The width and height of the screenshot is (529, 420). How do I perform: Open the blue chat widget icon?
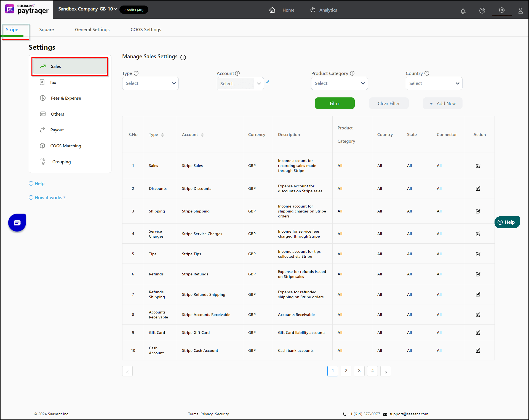coord(17,222)
